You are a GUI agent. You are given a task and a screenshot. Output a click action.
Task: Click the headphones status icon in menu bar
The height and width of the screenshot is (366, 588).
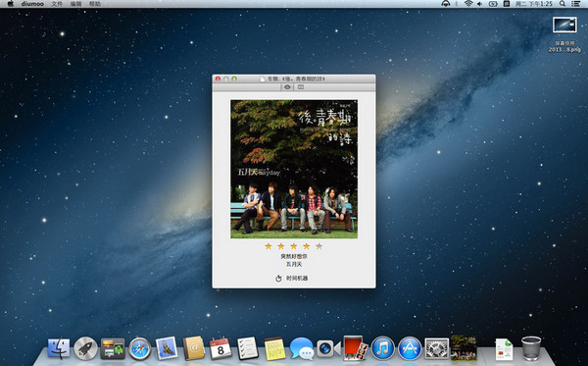click(446, 4)
